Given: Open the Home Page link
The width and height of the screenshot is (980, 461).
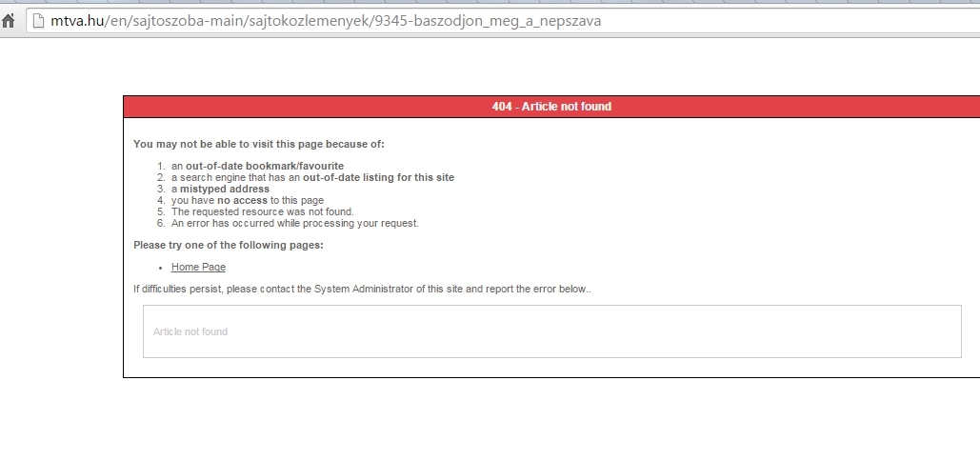Looking at the screenshot, I should [198, 267].
